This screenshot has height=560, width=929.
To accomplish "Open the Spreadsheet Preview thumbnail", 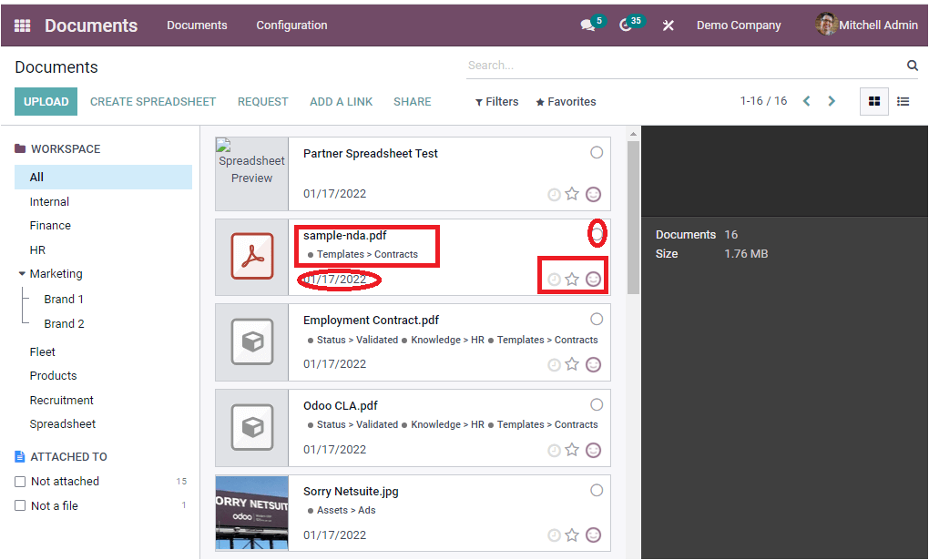I will click(251, 174).
